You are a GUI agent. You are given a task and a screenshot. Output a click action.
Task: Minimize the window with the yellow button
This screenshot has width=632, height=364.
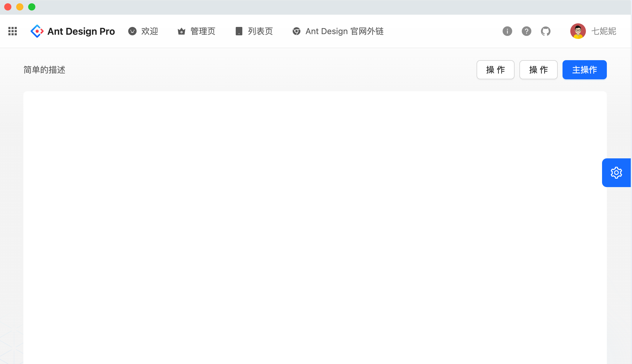pyautogui.click(x=20, y=7)
